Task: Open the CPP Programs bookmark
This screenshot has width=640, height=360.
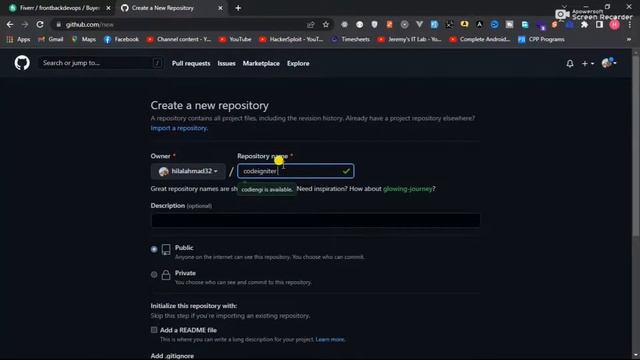Action: point(541,39)
